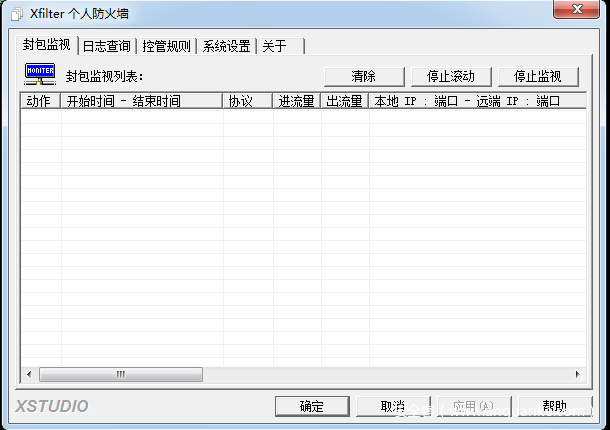Go to the 系统设置 tab
Screen dimensions: 610x430
coord(226,46)
